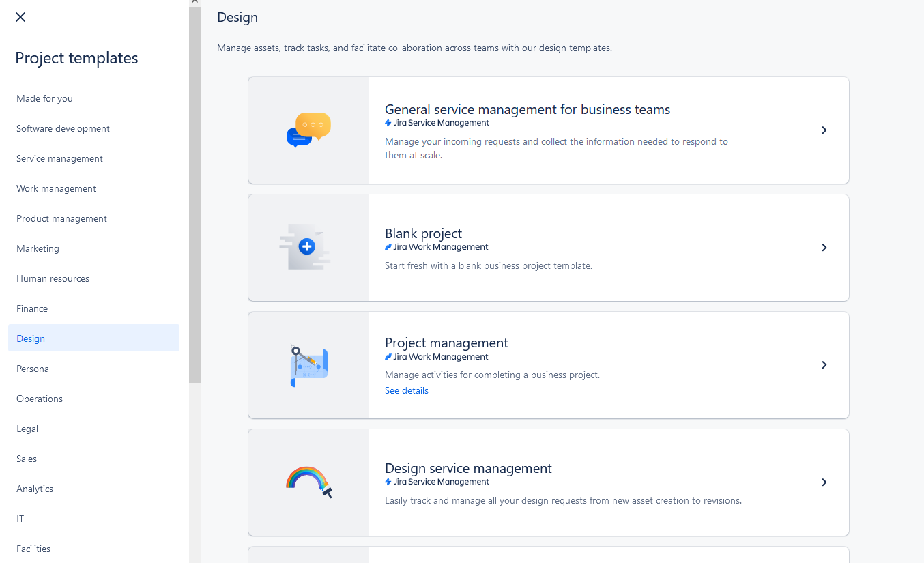Open Finance templates
Screen dimensions: 924x563
93,308
